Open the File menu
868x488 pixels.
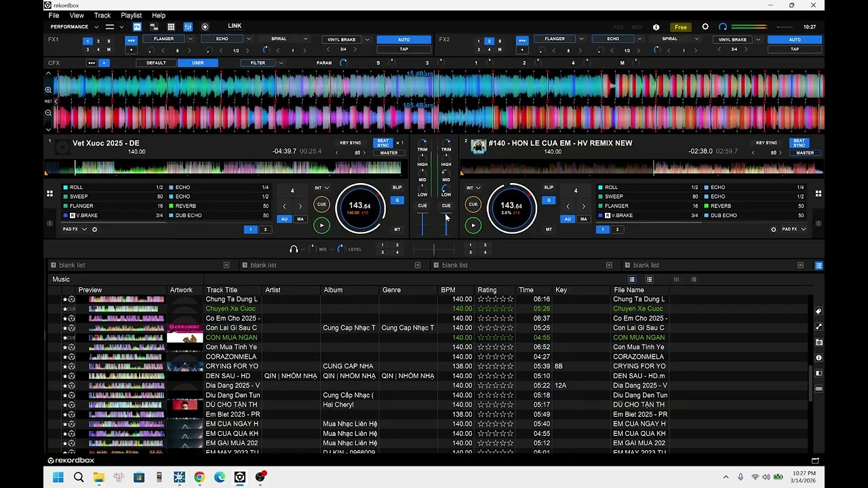coord(54,15)
